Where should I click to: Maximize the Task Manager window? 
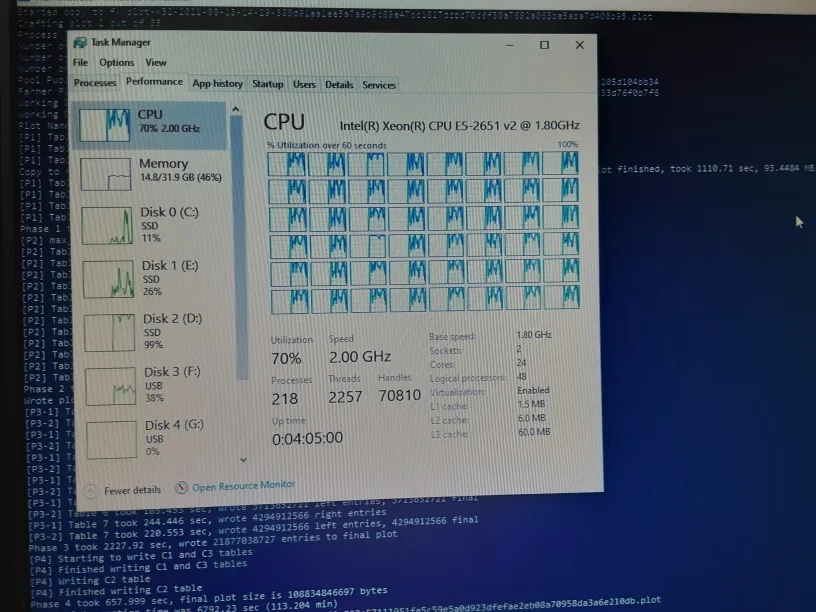coord(544,45)
